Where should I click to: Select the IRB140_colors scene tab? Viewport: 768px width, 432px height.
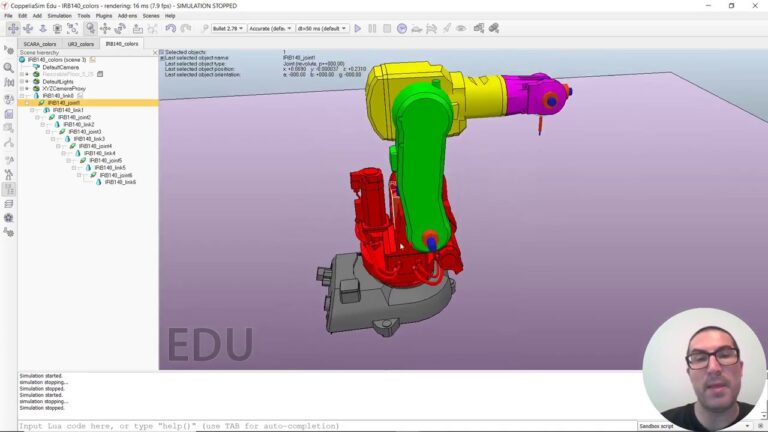point(122,44)
